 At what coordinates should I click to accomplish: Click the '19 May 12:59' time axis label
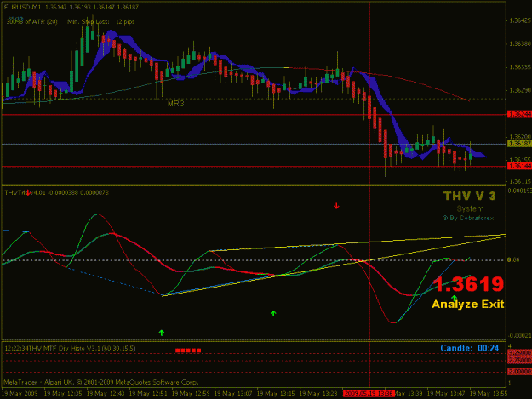pyautogui.click(x=191, y=394)
